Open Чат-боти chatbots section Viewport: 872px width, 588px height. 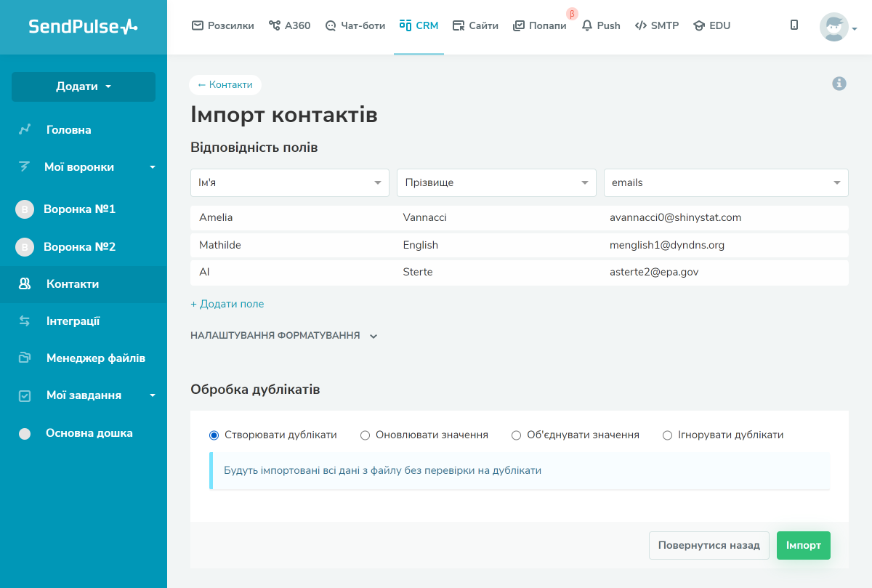pyautogui.click(x=355, y=25)
